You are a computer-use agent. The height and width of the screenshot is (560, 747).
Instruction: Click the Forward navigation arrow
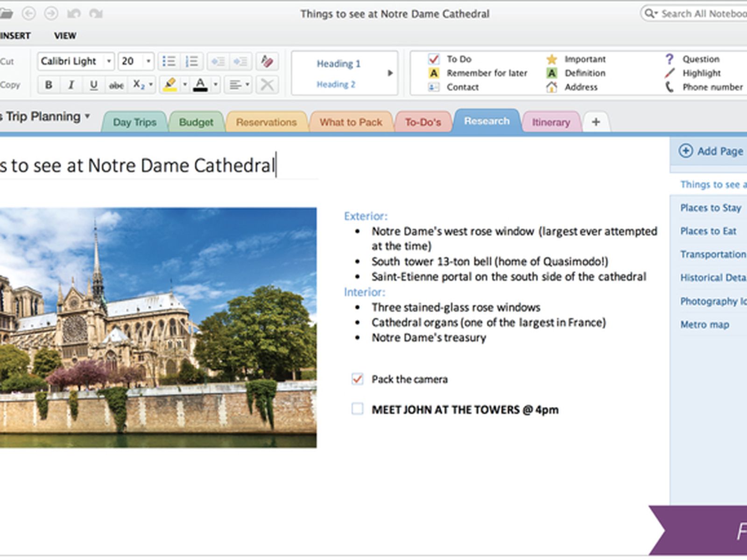click(51, 14)
